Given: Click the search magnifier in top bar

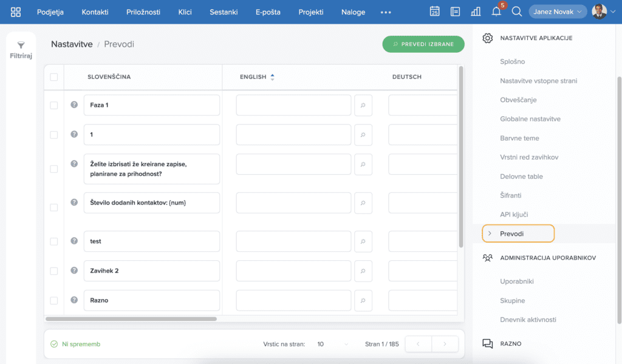Looking at the screenshot, I should click(x=517, y=12).
